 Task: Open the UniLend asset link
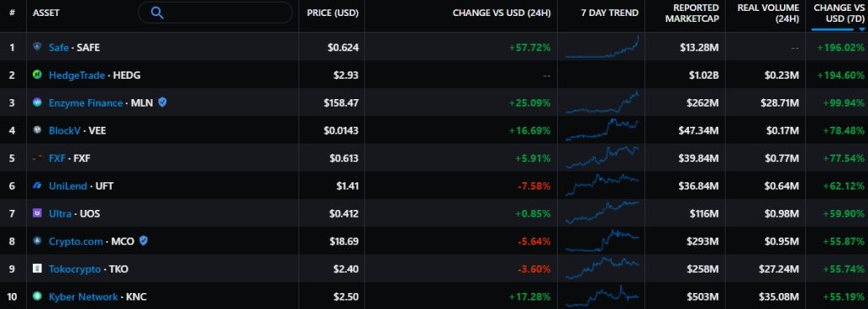tap(68, 185)
